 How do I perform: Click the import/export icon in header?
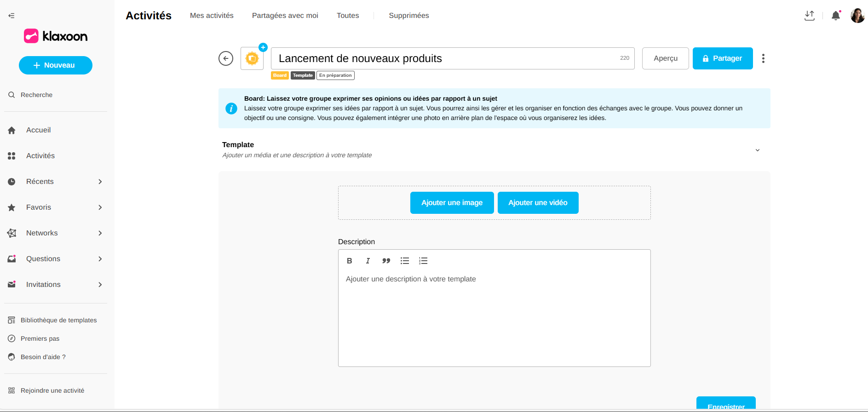pyautogui.click(x=810, y=16)
